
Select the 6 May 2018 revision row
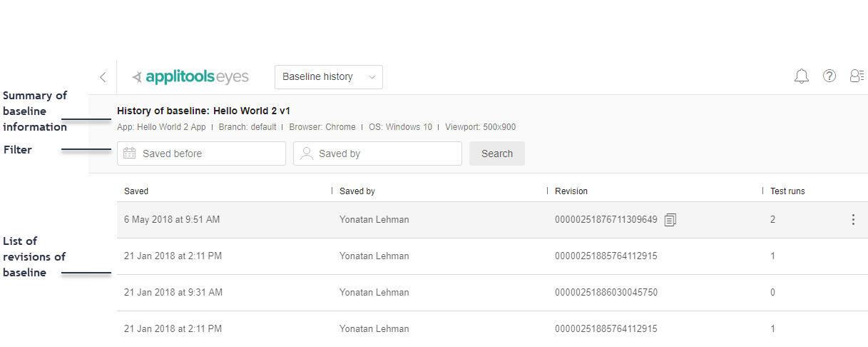(172, 220)
